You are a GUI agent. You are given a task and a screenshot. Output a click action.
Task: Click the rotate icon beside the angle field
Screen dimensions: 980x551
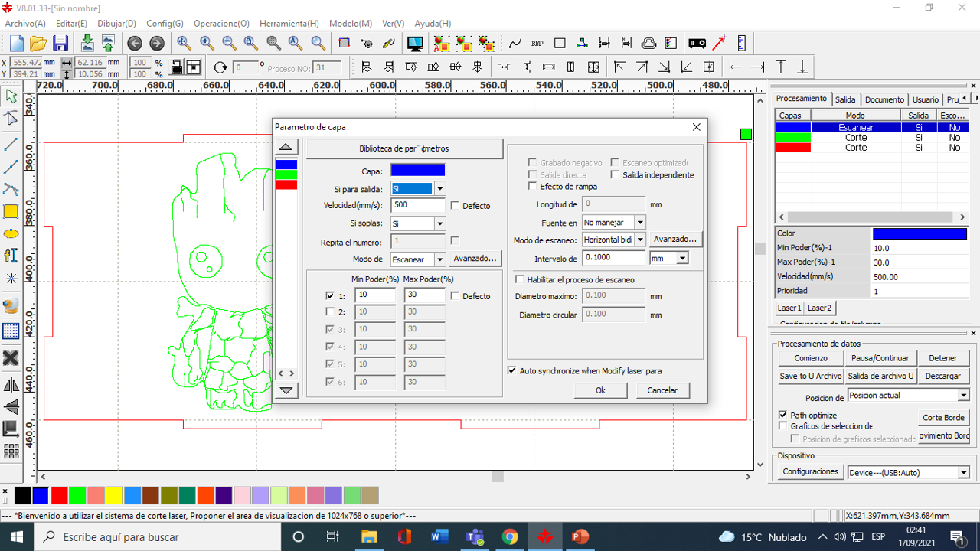tap(220, 67)
